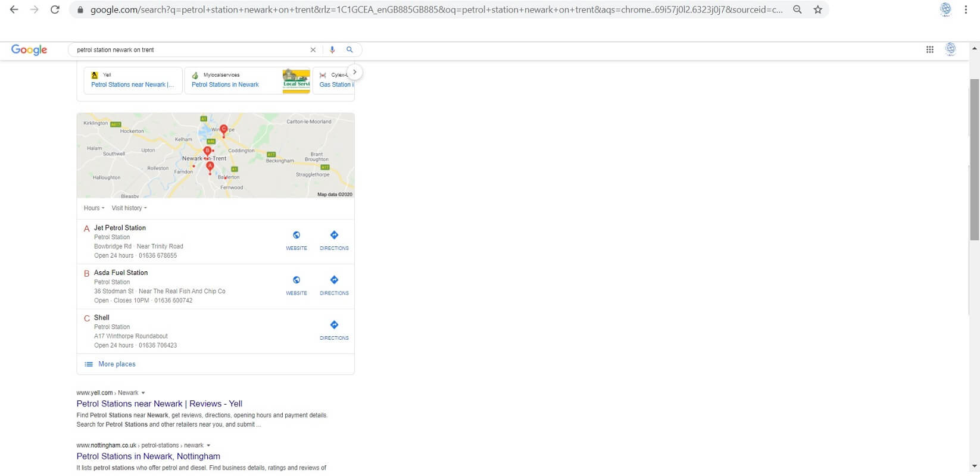Click A17 Winthorpe Roundabout address
The image size is (980, 476).
click(x=131, y=336)
